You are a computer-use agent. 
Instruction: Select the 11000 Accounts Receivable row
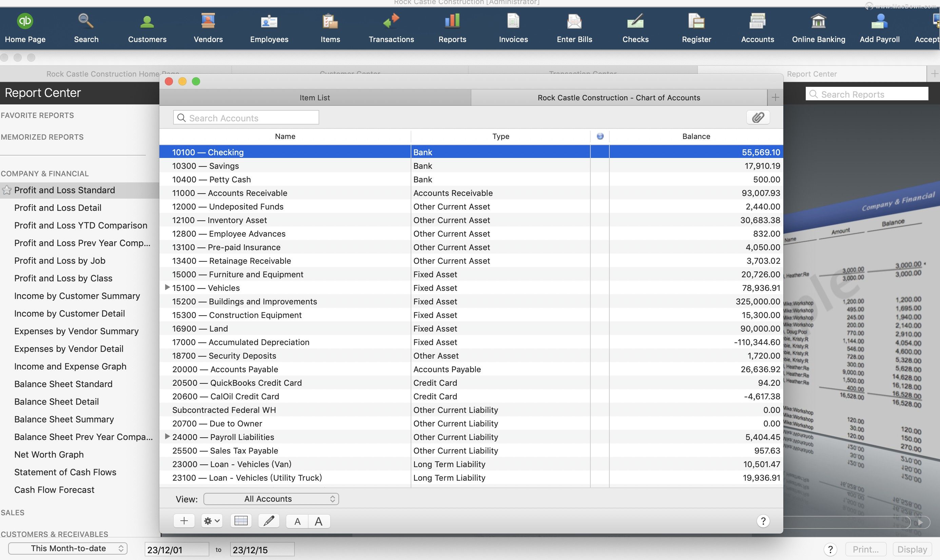[x=471, y=193]
